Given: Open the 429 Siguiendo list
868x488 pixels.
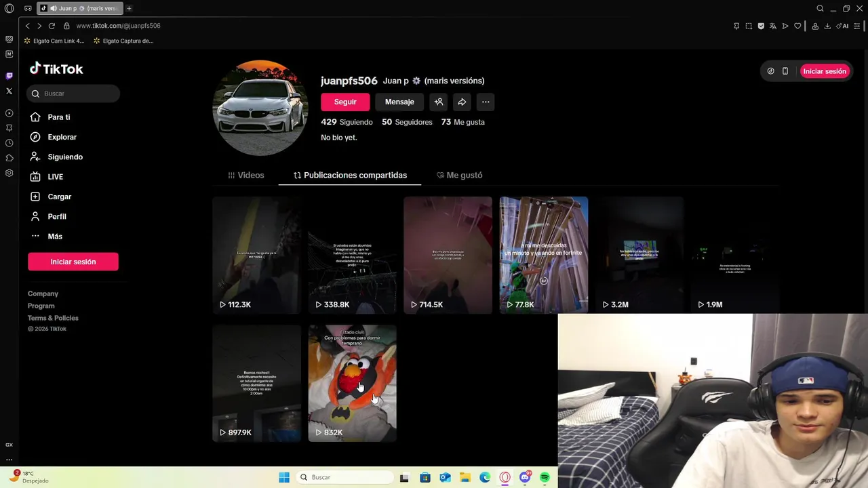Looking at the screenshot, I should point(347,122).
